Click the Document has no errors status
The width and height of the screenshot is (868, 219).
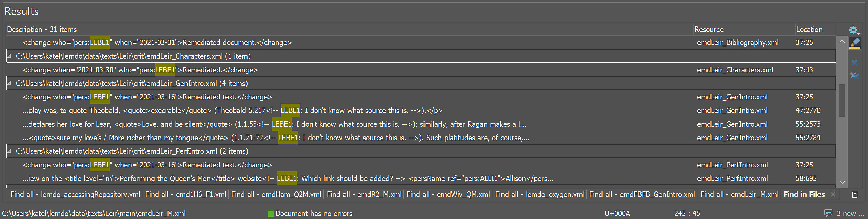pyautogui.click(x=314, y=214)
